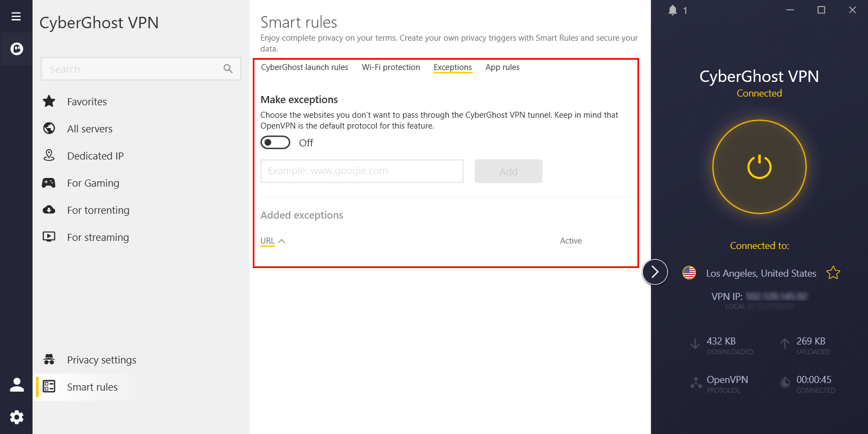Switch to Wi-Fi protection tab
Screen dimensions: 868x434
391,67
